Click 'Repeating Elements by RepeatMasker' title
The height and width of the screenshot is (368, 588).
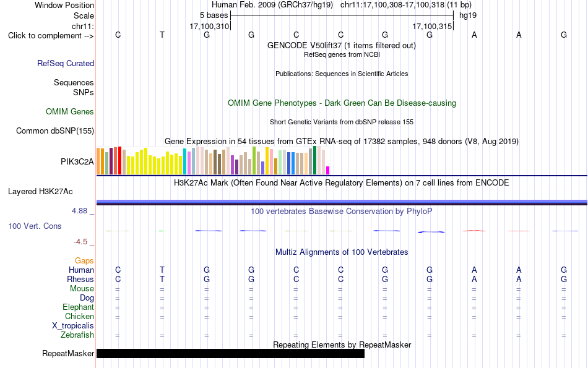(x=342, y=344)
